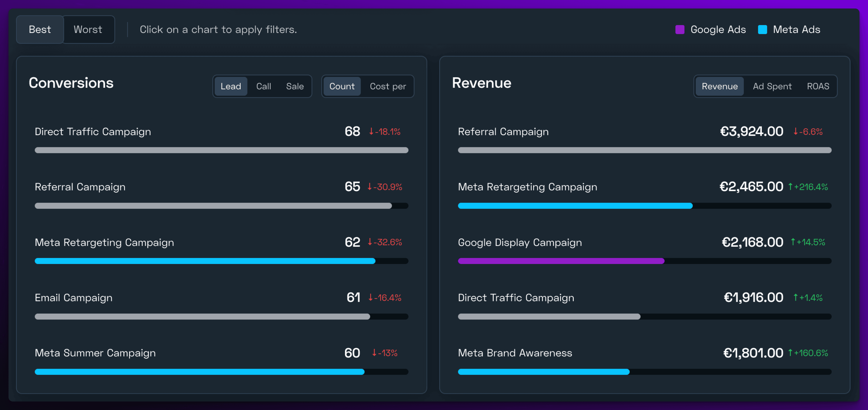Show conversions as Cost per
This screenshot has height=410, width=868.
387,86
